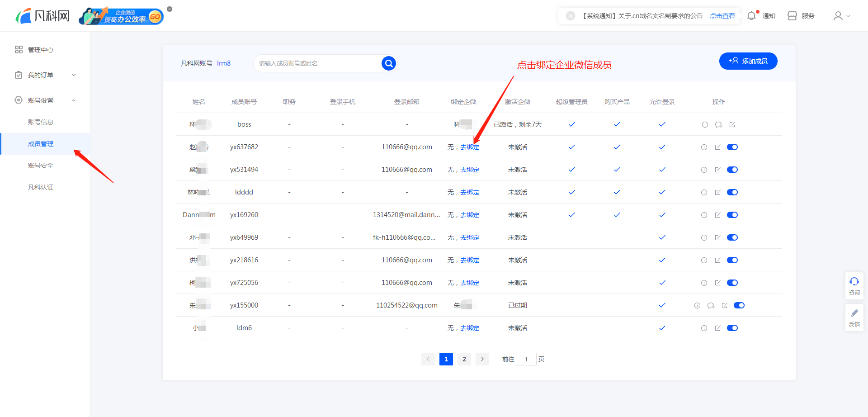
Task: Open 账号信息 in the sidebar
Action: [x=41, y=122]
